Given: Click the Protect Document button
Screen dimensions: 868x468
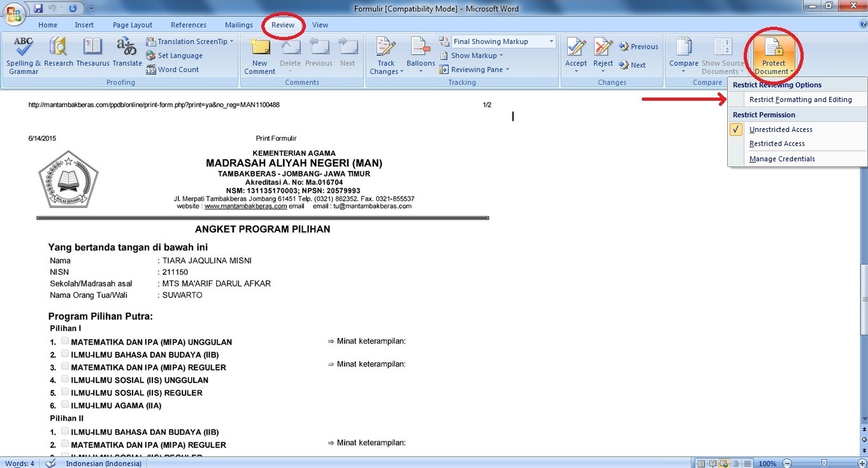Looking at the screenshot, I should tap(774, 56).
